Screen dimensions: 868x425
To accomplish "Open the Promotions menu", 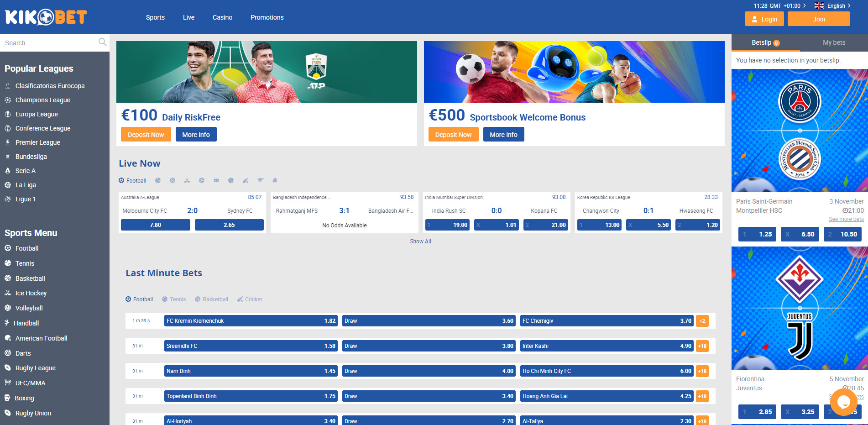I will 267,17.
